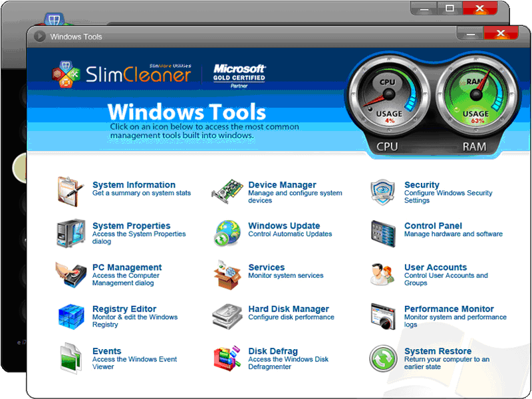The height and width of the screenshot is (399, 532).
Task: Click the CPU usage gauge dial
Action: (389, 94)
